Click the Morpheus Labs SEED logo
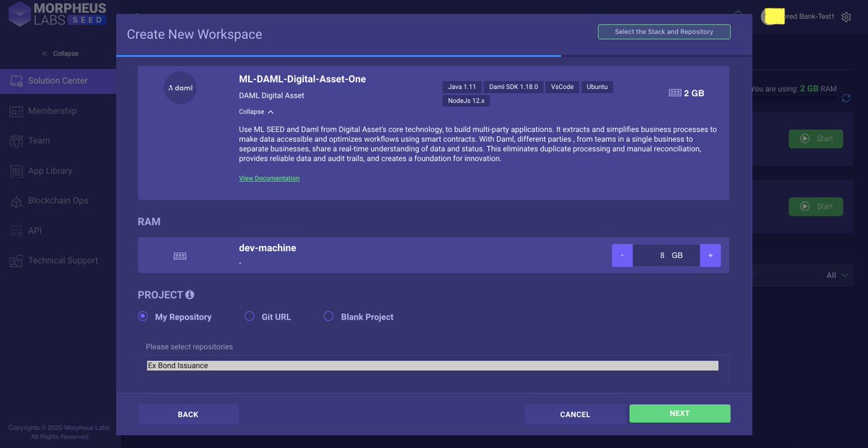 tap(56, 14)
